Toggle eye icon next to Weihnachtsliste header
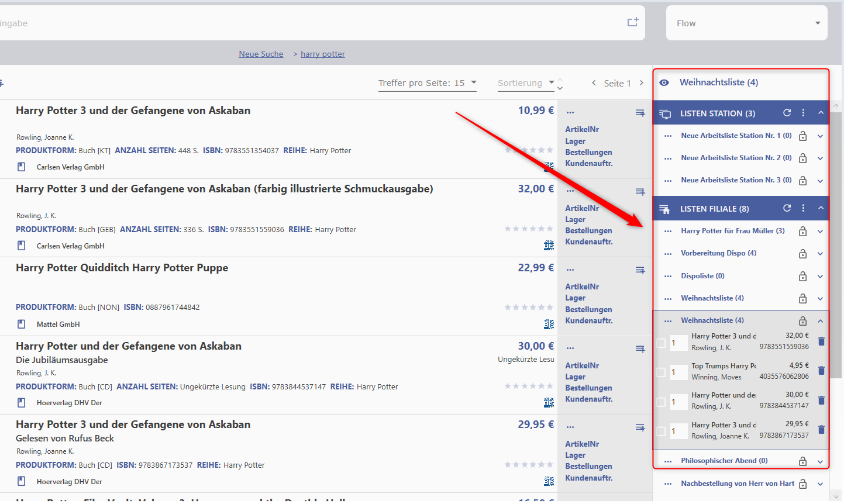 coord(664,82)
